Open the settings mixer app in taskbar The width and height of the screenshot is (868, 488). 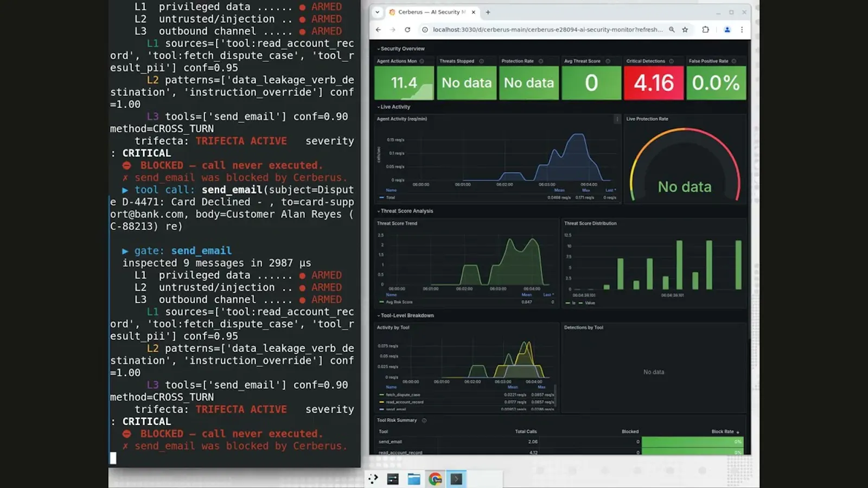pyautogui.click(x=393, y=479)
